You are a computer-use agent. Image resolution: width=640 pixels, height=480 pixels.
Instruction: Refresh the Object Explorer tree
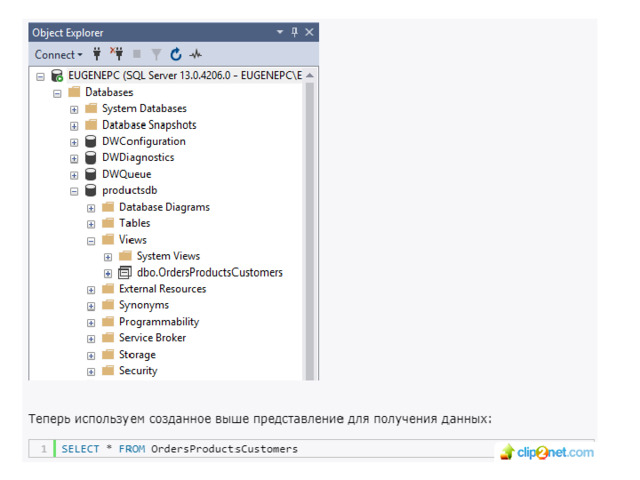pyautogui.click(x=176, y=54)
